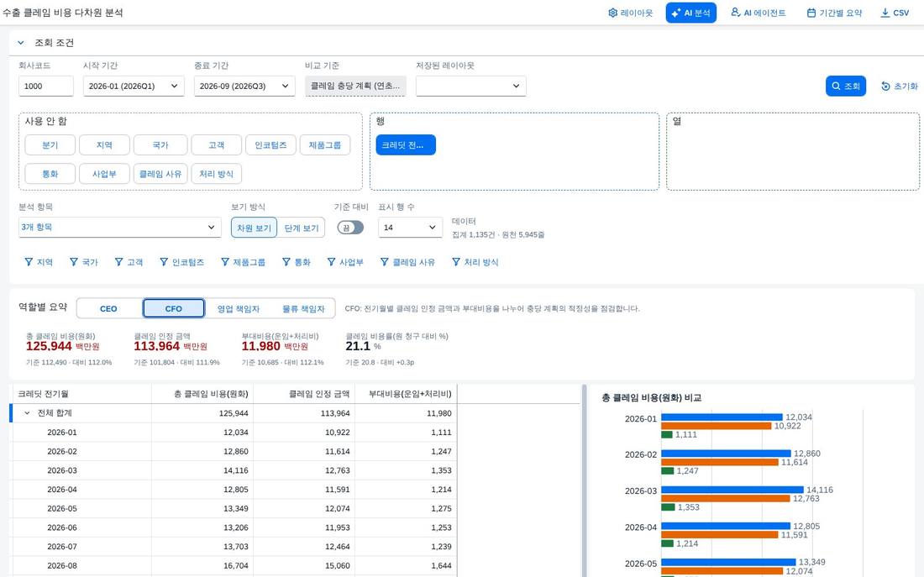
Task: Open the 지역 funnel filter
Action: (x=39, y=262)
